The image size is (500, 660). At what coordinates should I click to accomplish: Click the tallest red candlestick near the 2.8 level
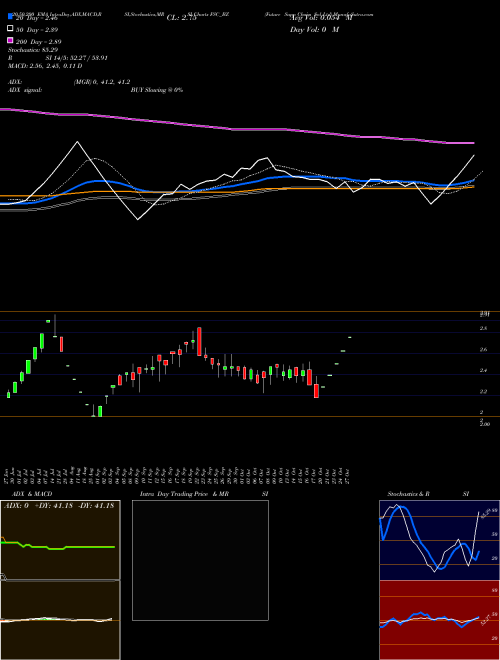tap(199, 341)
